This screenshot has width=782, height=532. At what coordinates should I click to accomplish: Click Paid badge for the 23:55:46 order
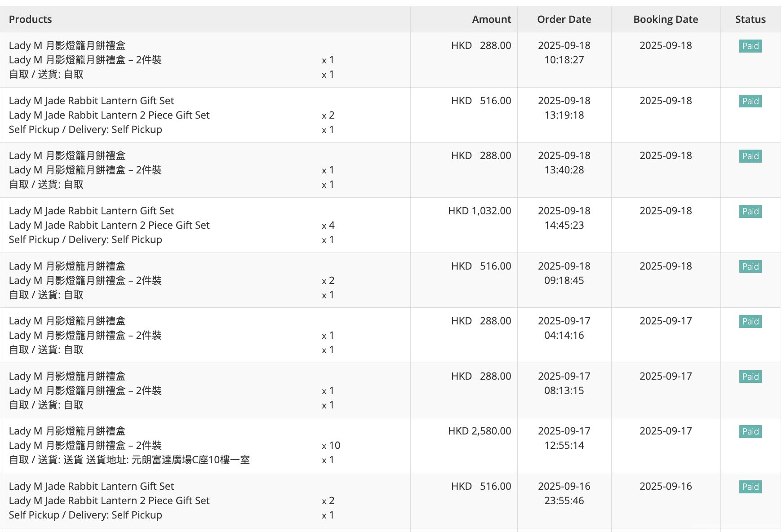click(x=750, y=487)
